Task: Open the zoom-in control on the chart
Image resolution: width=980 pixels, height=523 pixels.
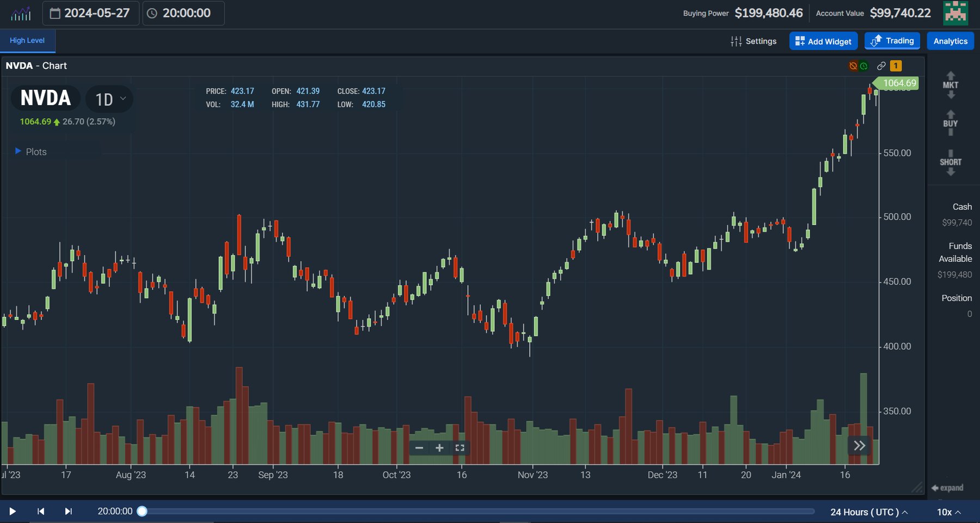Action: (x=439, y=447)
